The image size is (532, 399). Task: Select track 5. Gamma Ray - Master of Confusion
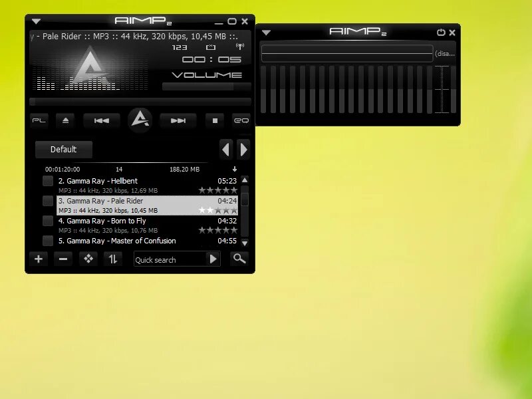coord(147,241)
